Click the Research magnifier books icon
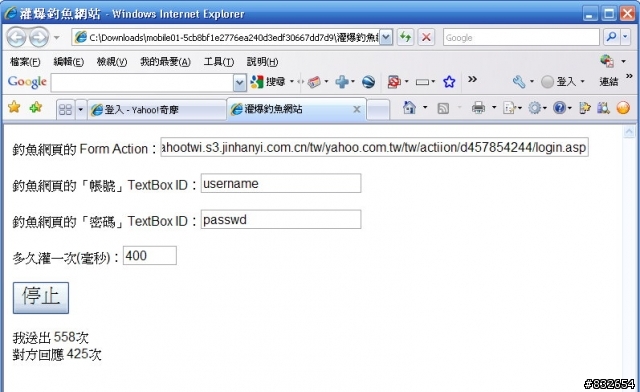The image size is (640, 392). tap(603, 108)
